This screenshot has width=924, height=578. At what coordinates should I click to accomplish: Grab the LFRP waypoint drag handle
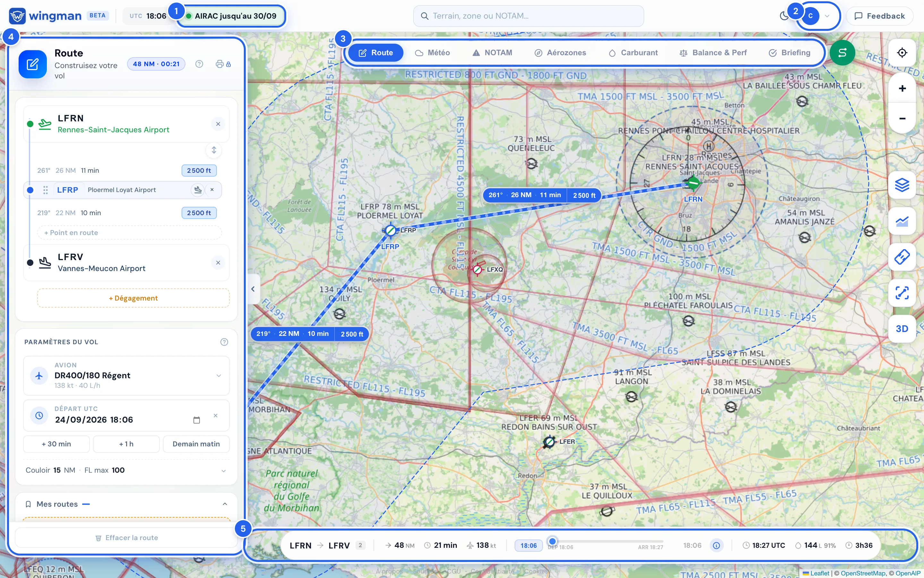(46, 190)
